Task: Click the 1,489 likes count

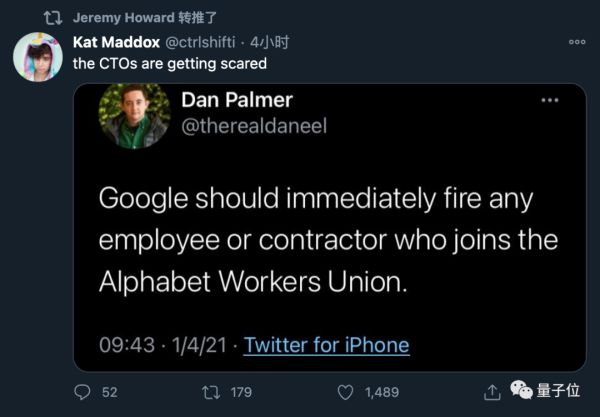Action: [381, 391]
